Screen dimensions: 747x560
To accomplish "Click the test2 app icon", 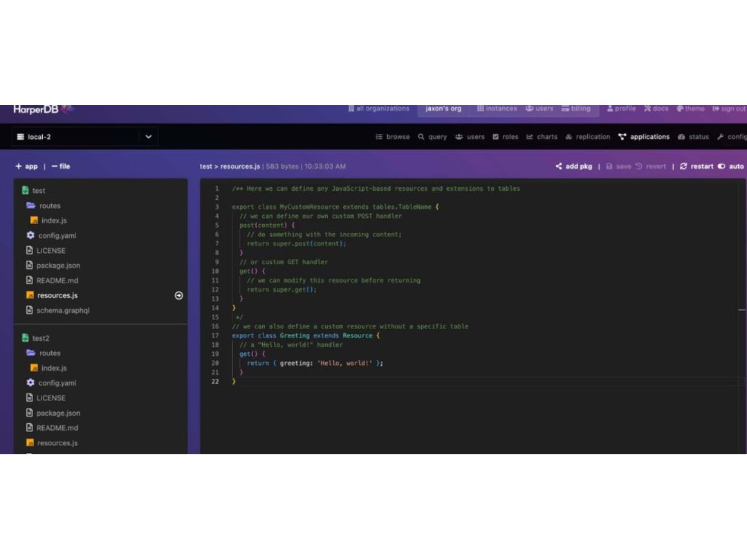I will coord(26,338).
